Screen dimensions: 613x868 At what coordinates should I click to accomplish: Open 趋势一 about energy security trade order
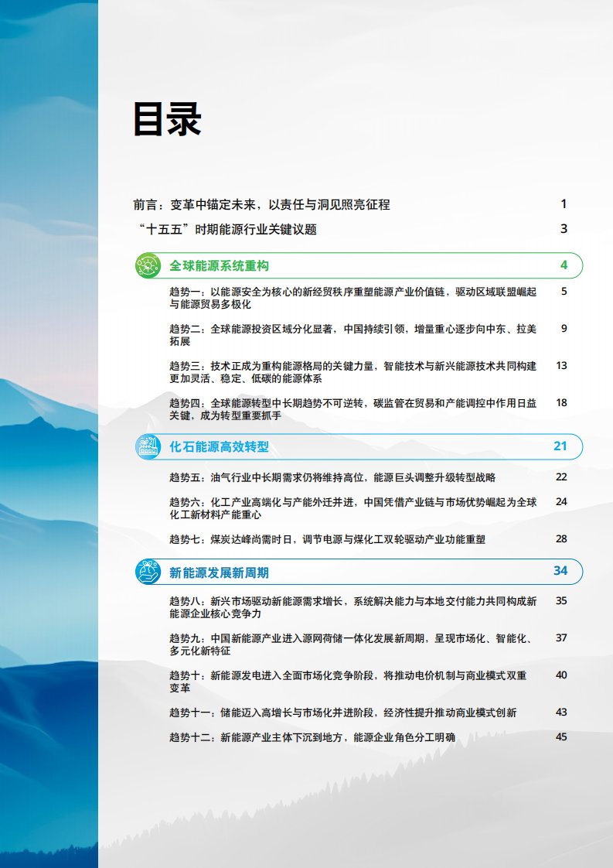click(x=352, y=298)
